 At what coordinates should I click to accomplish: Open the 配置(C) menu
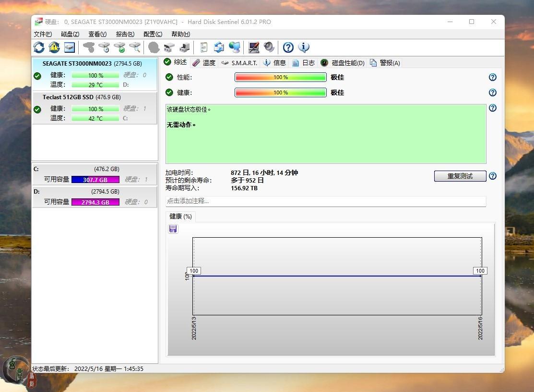[153, 34]
